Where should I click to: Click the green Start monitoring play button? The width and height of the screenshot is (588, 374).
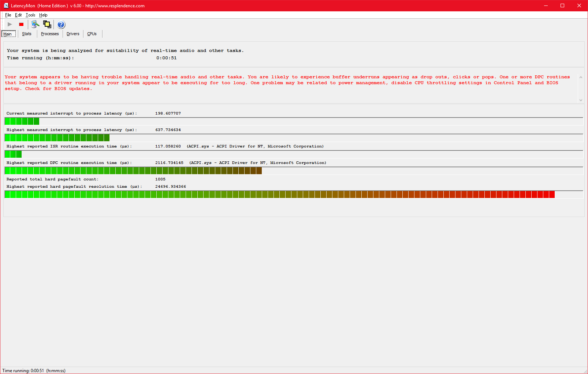point(10,25)
